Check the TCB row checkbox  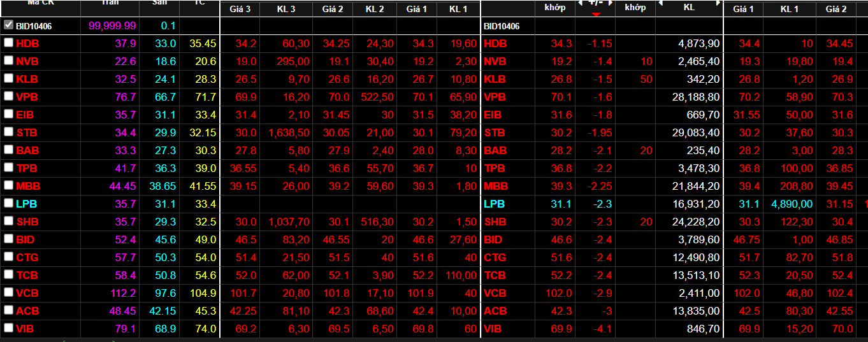[8, 274]
